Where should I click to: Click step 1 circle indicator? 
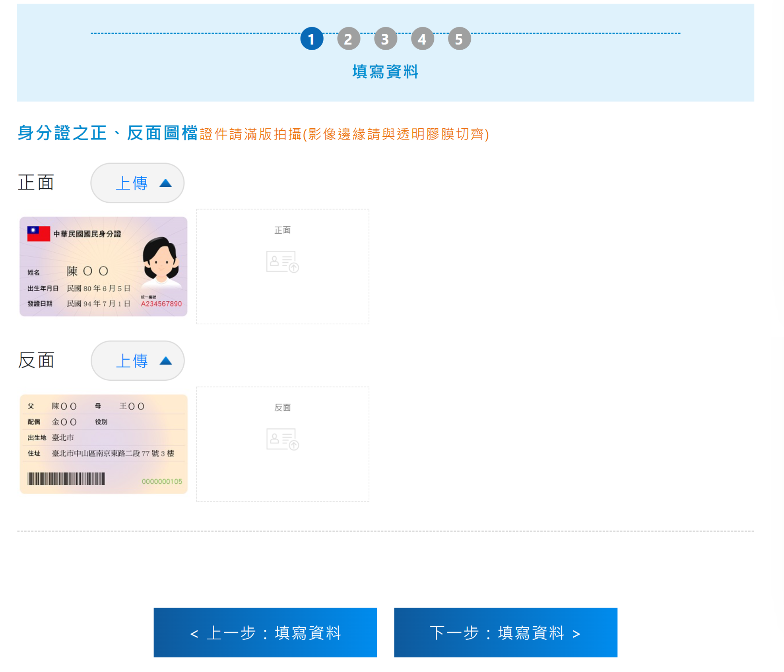tap(311, 39)
